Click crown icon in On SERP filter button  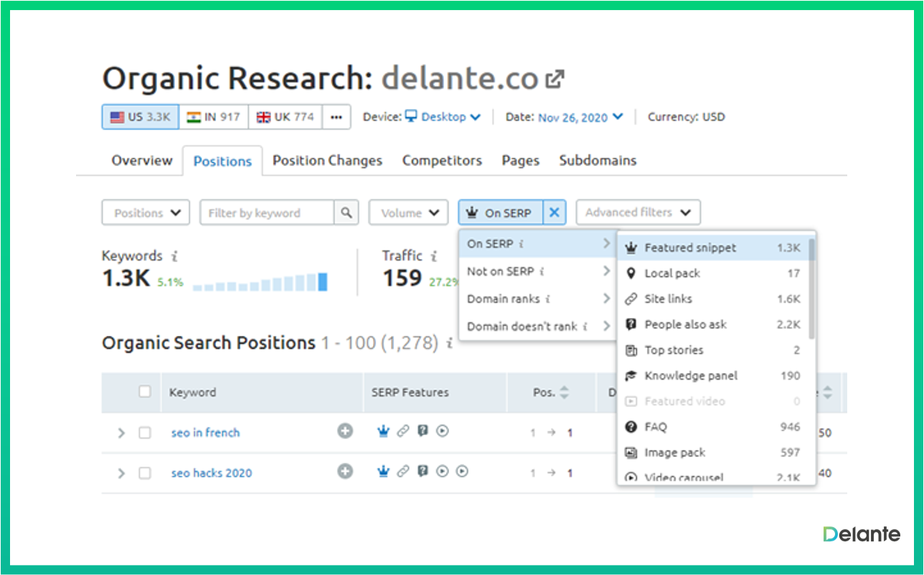471,212
